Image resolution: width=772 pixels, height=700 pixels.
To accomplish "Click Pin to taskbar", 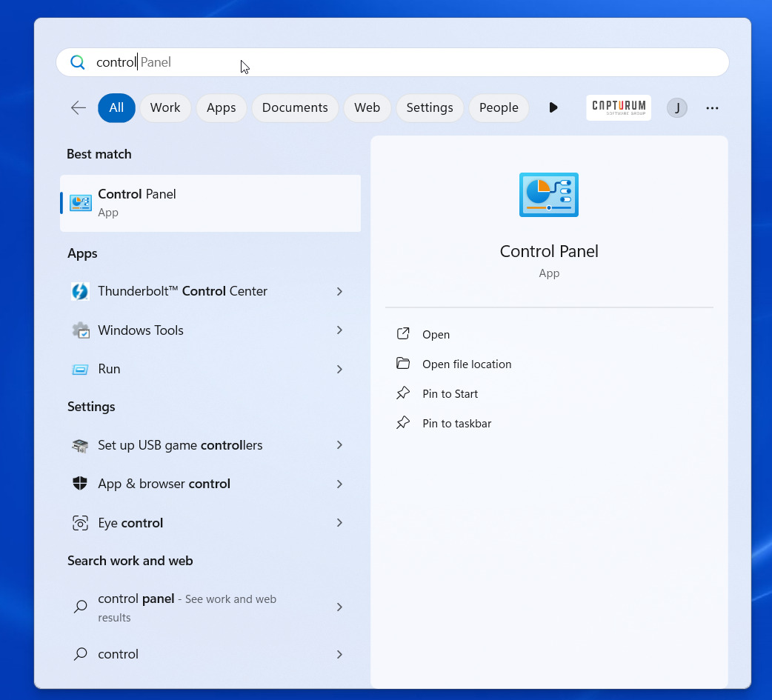I will click(x=456, y=424).
